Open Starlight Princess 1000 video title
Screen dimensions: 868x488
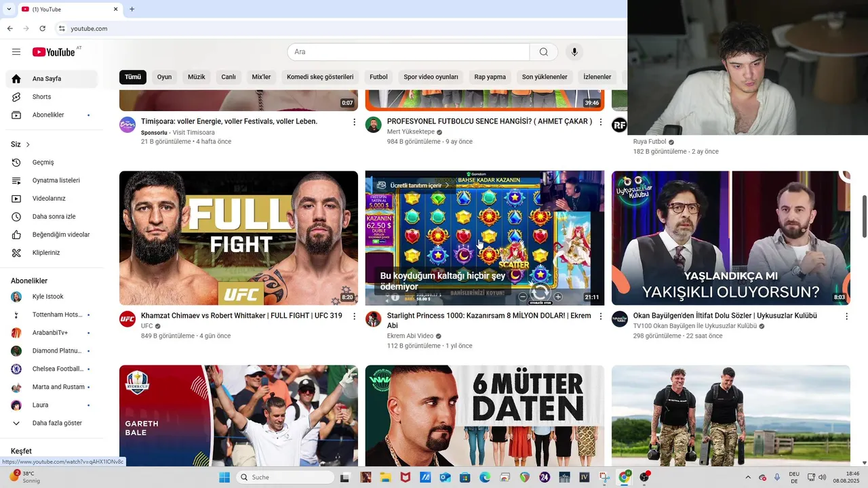[489, 321]
